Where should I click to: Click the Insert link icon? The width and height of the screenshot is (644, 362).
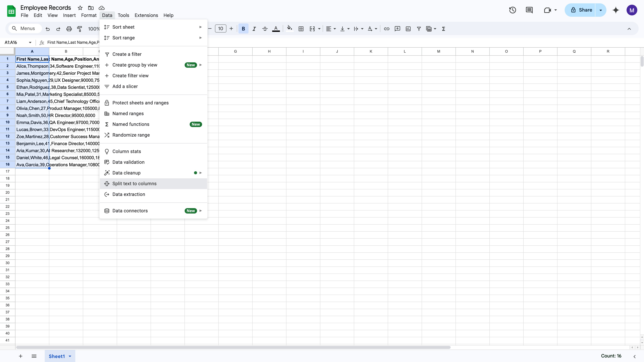tap(387, 29)
